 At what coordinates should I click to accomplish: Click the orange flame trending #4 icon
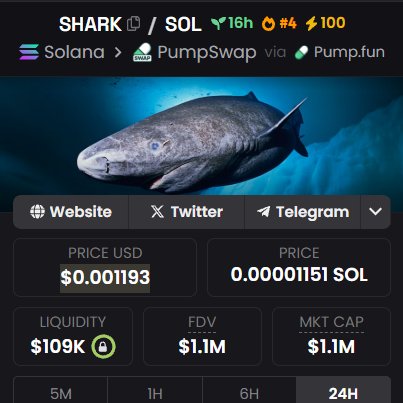point(268,24)
